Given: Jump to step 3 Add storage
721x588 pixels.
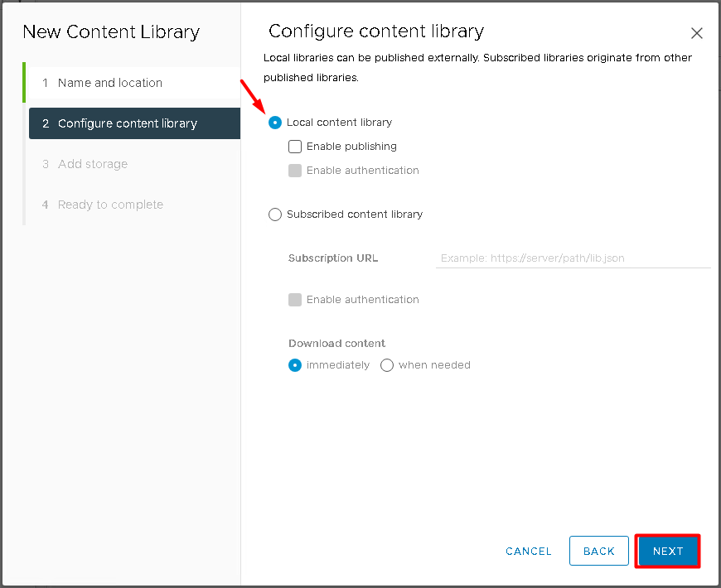Looking at the screenshot, I should point(93,164).
